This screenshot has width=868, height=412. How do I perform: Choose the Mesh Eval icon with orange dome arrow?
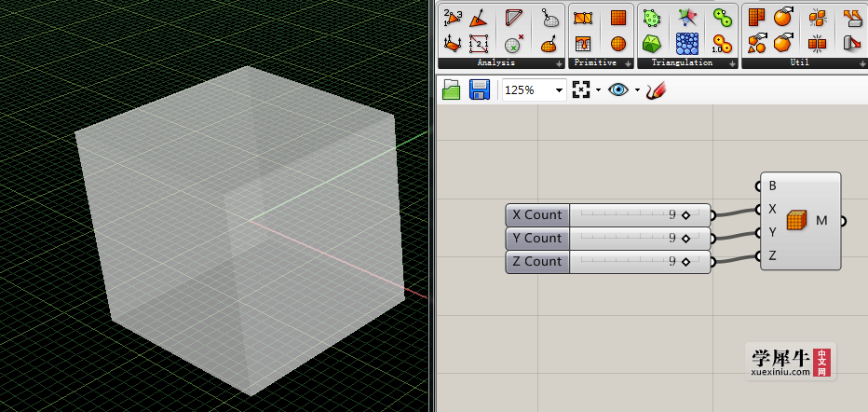click(549, 43)
